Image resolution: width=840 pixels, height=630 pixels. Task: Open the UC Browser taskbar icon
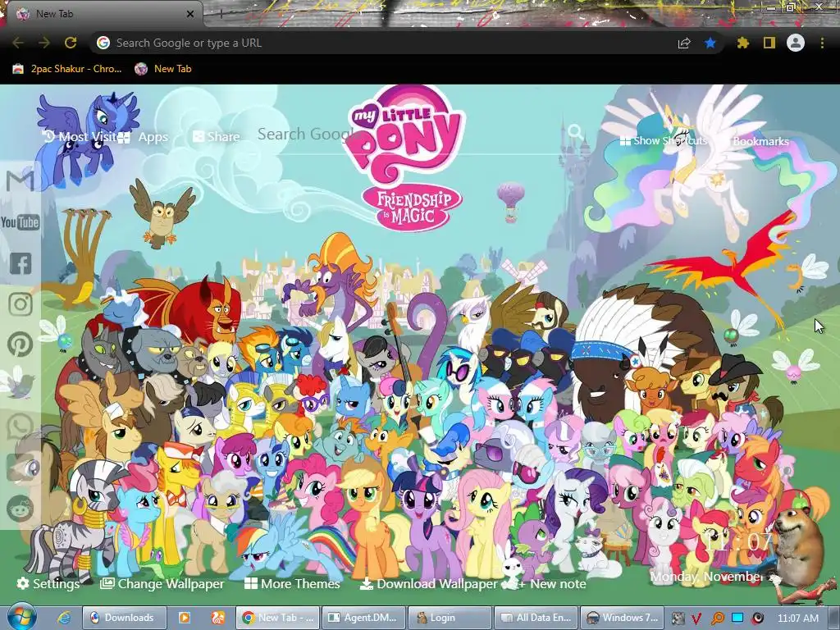click(217, 618)
